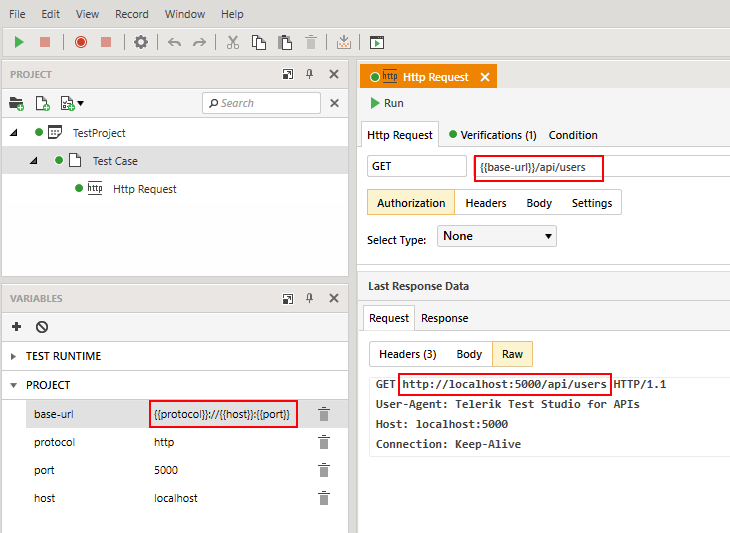730x533 pixels.
Task: Click the Paste clipboard icon
Action: (x=285, y=42)
